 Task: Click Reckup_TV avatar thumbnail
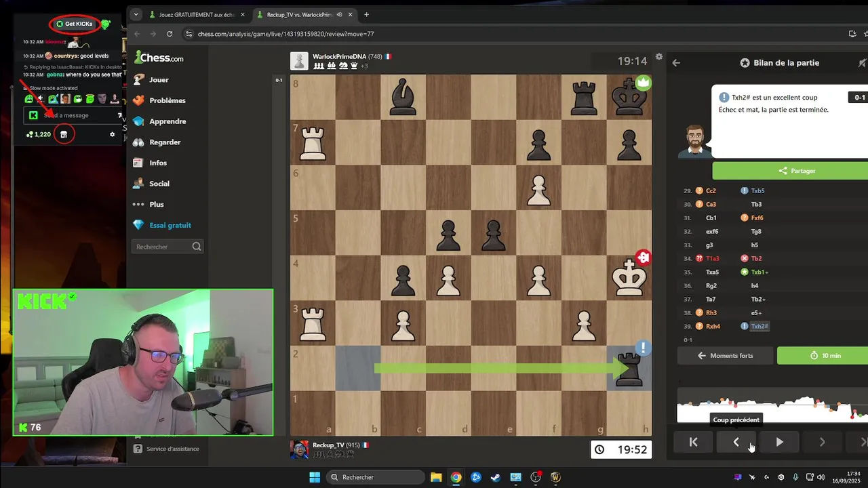coord(299,449)
